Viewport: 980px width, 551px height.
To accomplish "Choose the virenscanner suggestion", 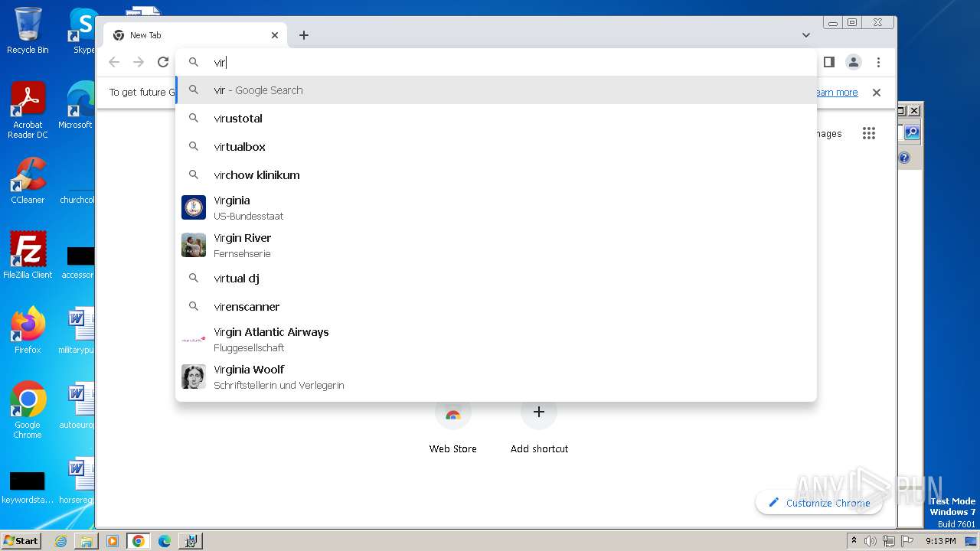I will (x=496, y=307).
